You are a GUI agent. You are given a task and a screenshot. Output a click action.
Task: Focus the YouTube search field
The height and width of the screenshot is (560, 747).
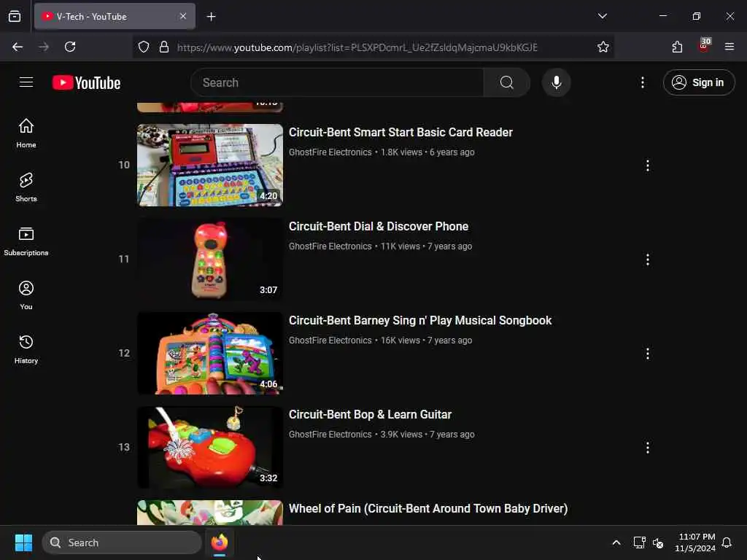pyautogui.click(x=337, y=82)
